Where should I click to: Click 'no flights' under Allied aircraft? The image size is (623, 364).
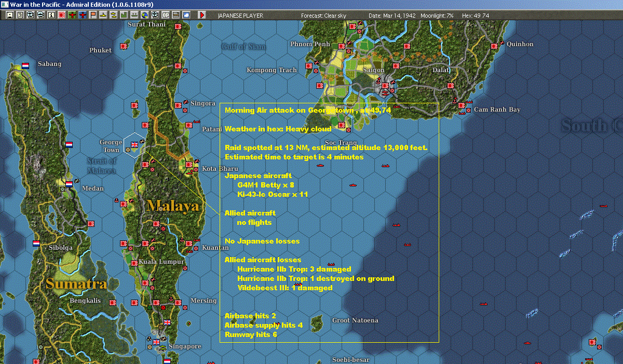coord(254,222)
